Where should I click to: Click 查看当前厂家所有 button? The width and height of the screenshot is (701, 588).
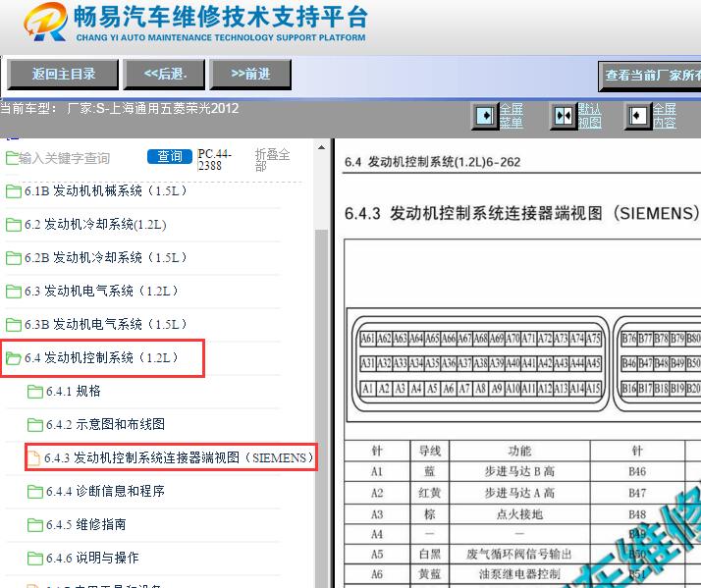(x=650, y=76)
